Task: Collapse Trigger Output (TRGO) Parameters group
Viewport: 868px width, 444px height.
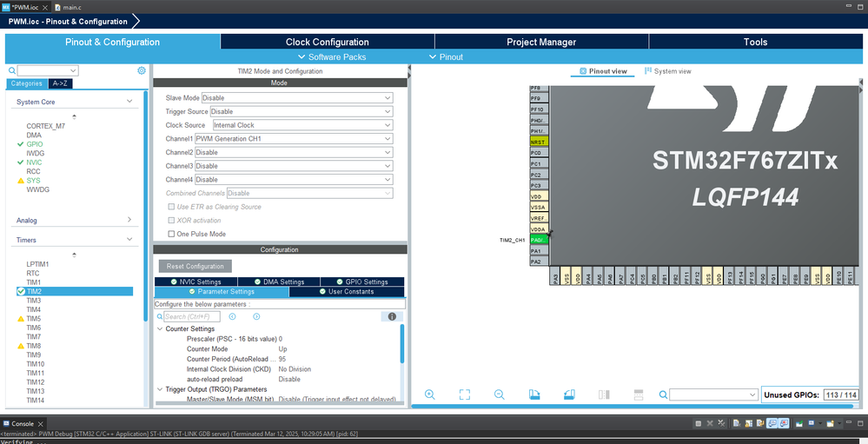Action: [160, 389]
